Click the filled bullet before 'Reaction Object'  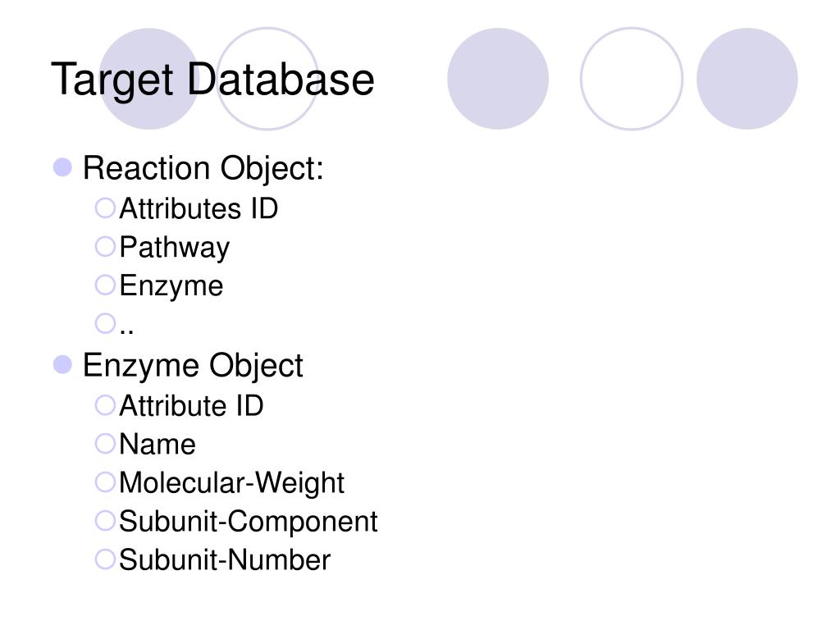62,167
